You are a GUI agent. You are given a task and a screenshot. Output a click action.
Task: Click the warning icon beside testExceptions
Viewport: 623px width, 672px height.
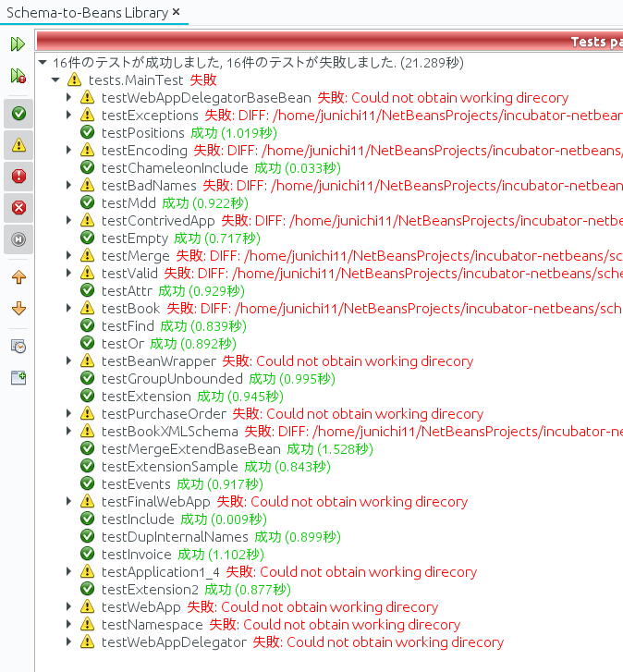(88, 115)
